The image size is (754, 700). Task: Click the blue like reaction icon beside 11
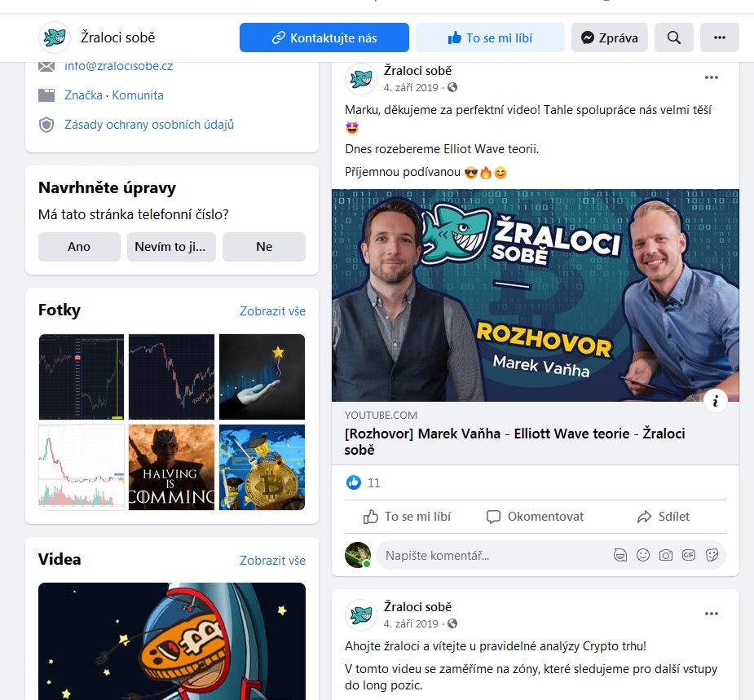coord(354,482)
